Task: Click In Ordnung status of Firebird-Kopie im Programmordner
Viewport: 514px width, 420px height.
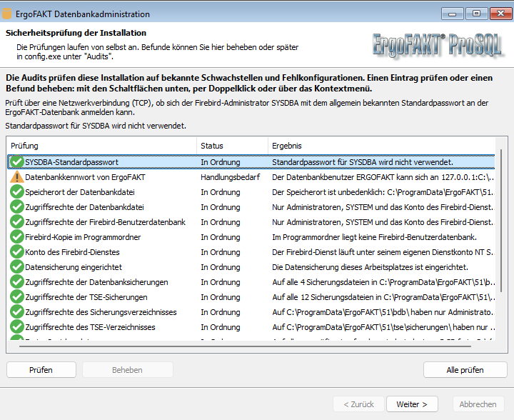Action: coord(221,237)
